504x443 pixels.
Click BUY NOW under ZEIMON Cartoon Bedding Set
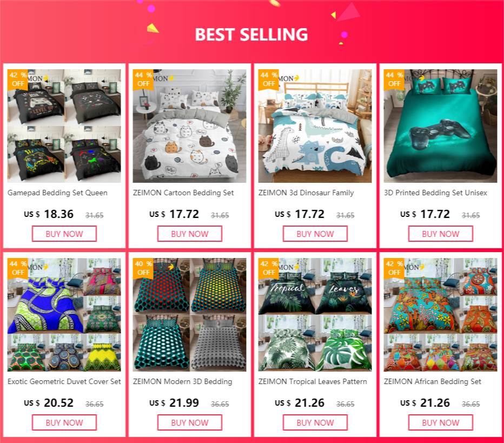click(x=190, y=234)
